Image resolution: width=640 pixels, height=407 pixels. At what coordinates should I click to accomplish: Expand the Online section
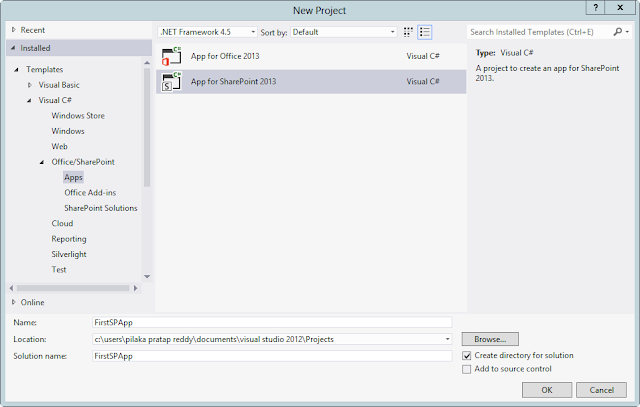coord(13,302)
